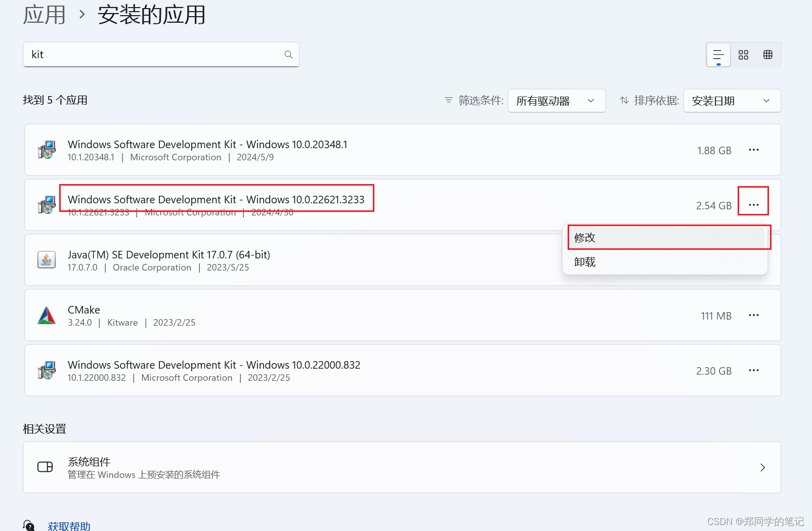Open the 获取帮助 link
812x531 pixels.
(x=69, y=526)
